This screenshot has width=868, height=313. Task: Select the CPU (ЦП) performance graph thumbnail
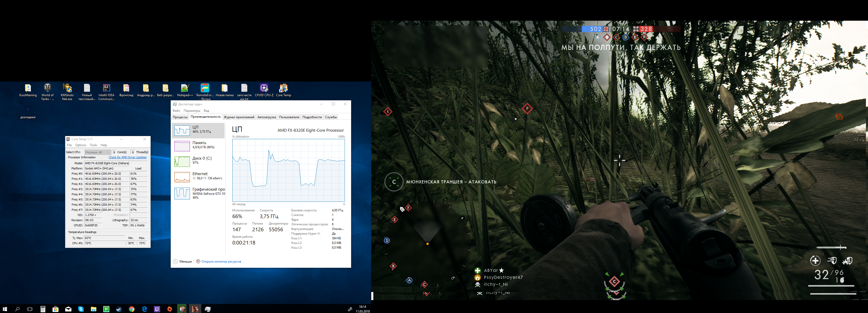pyautogui.click(x=182, y=130)
